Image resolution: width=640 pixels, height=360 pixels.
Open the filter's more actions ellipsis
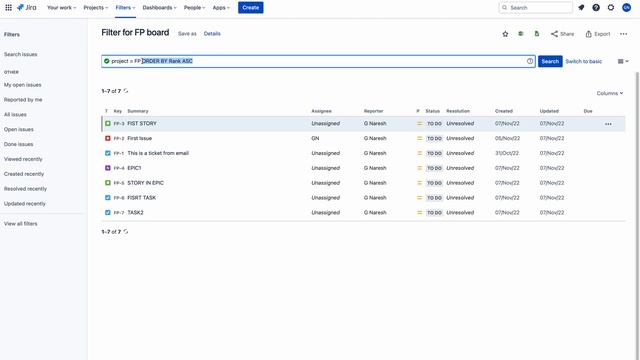click(623, 34)
